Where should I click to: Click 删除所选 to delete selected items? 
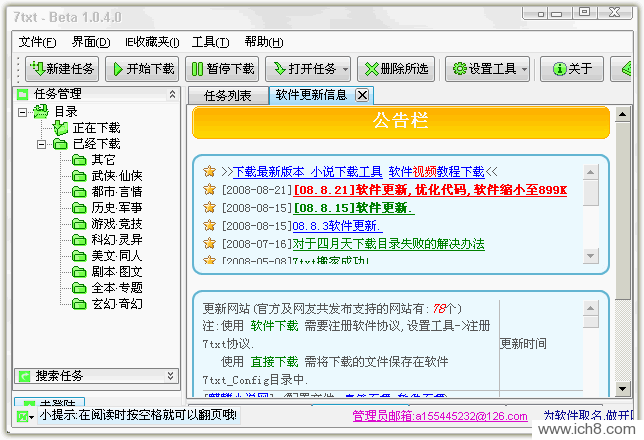point(396,69)
